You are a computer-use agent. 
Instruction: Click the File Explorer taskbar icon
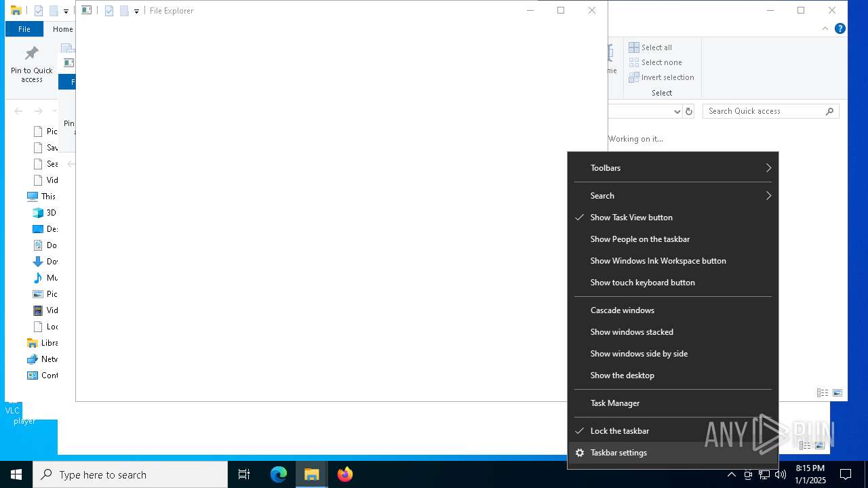pos(312,474)
